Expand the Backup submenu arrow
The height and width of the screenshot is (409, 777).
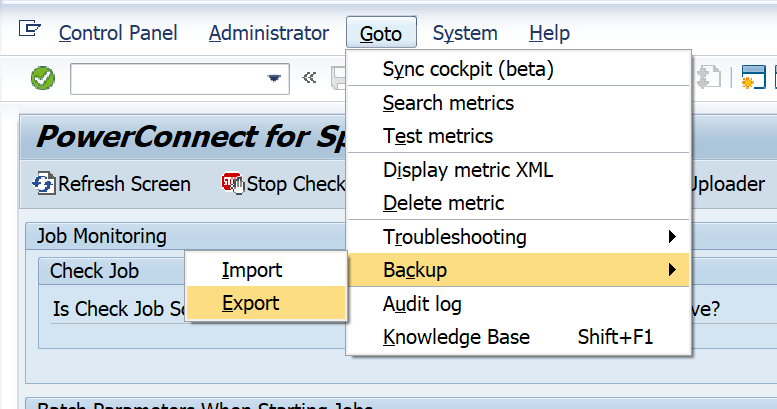(x=671, y=270)
